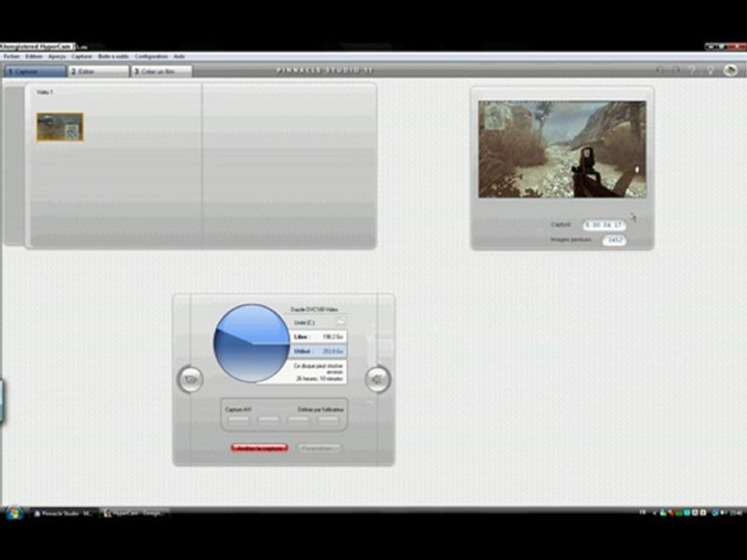Screen dimensions: 747x560
Task: Open the Edition menu
Action: click(x=33, y=57)
